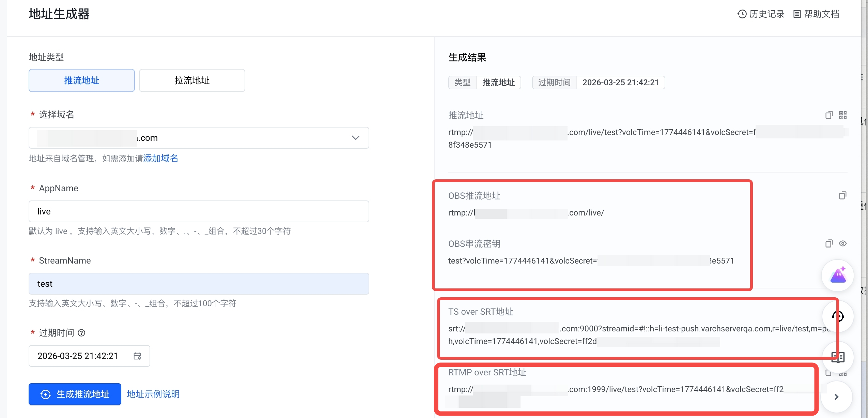This screenshot has height=418, width=868.
Task: Click the document icon beside 帮助文档
Action: (x=797, y=14)
